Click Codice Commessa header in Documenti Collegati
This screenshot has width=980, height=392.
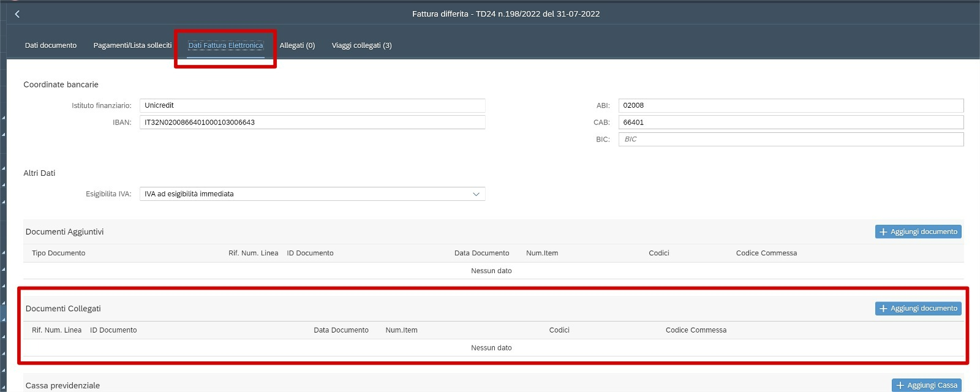[x=696, y=330]
